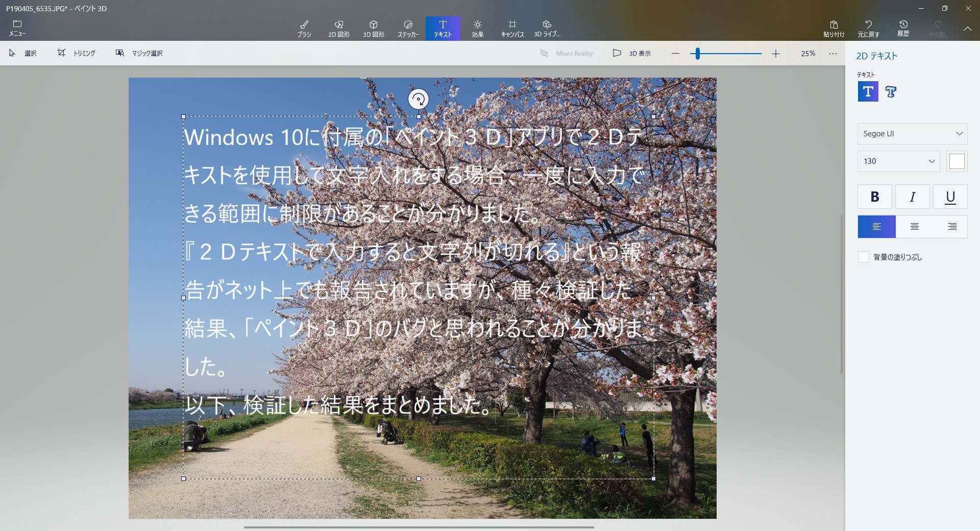Click the 貼り付け paste button
The width and height of the screenshot is (980, 531).
click(834, 29)
